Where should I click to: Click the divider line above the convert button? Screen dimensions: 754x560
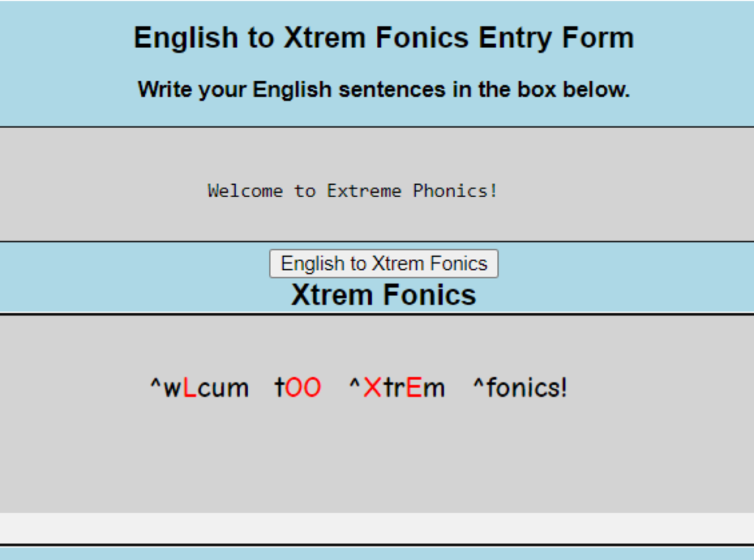click(x=377, y=240)
